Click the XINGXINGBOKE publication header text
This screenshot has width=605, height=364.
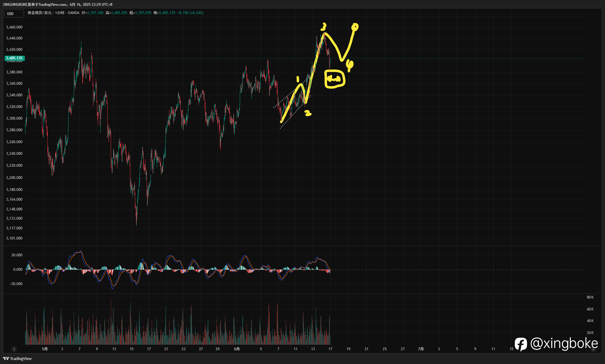(58, 5)
